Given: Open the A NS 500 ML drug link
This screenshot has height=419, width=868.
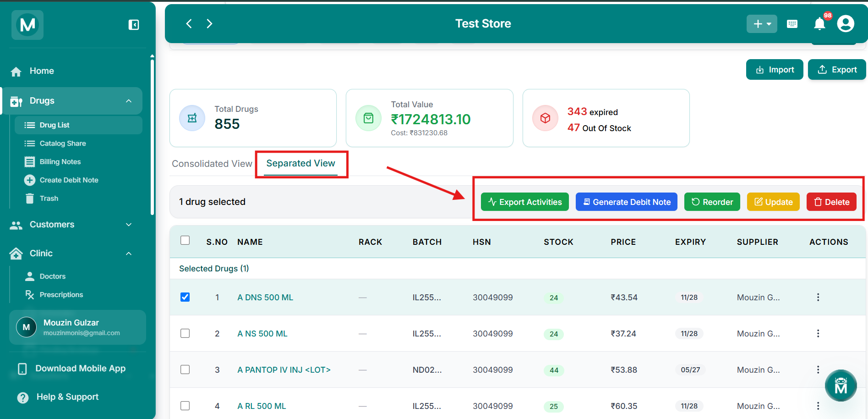Looking at the screenshot, I should [x=262, y=334].
